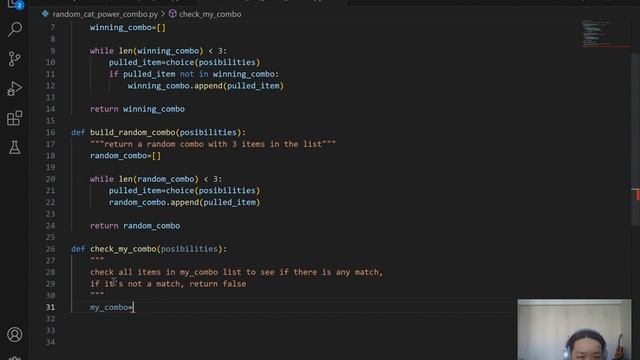Click comment 'if it's not a match'

tap(168, 284)
